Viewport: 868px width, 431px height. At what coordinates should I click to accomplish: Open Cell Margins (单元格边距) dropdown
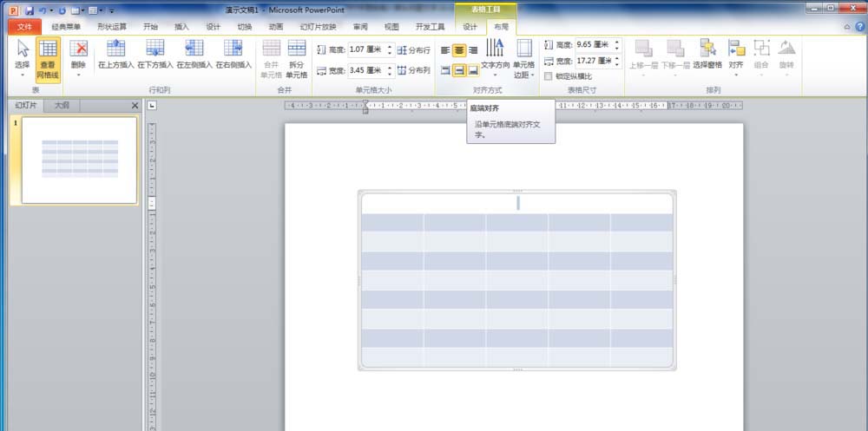(523, 59)
